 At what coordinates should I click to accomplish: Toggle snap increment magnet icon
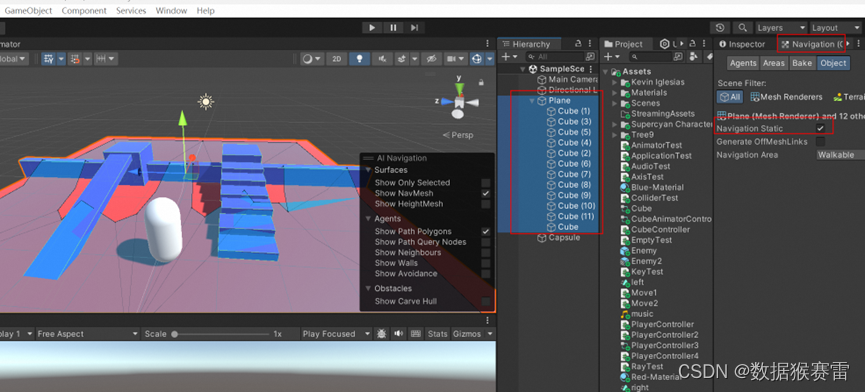75,58
